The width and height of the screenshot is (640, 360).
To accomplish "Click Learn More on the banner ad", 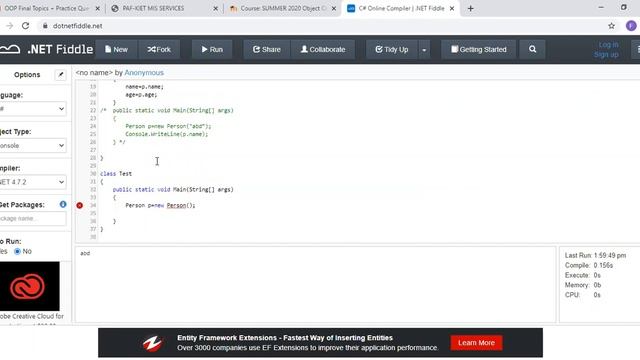I will point(476,343).
